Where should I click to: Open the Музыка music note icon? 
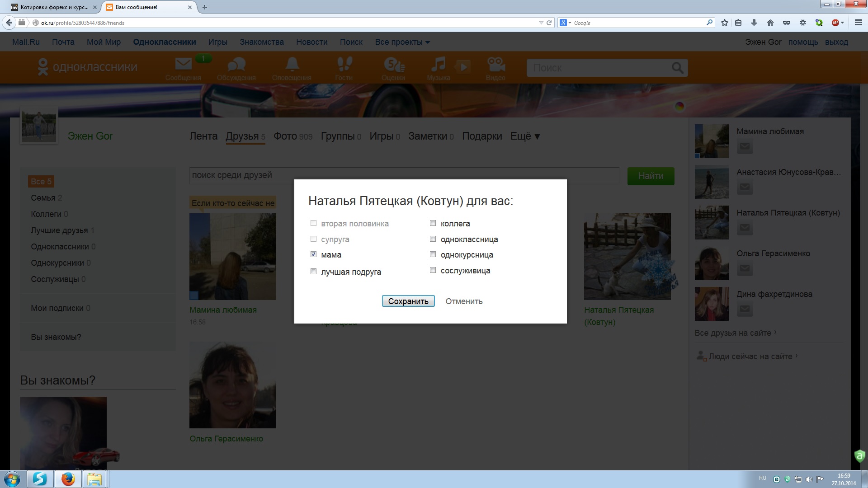438,68
